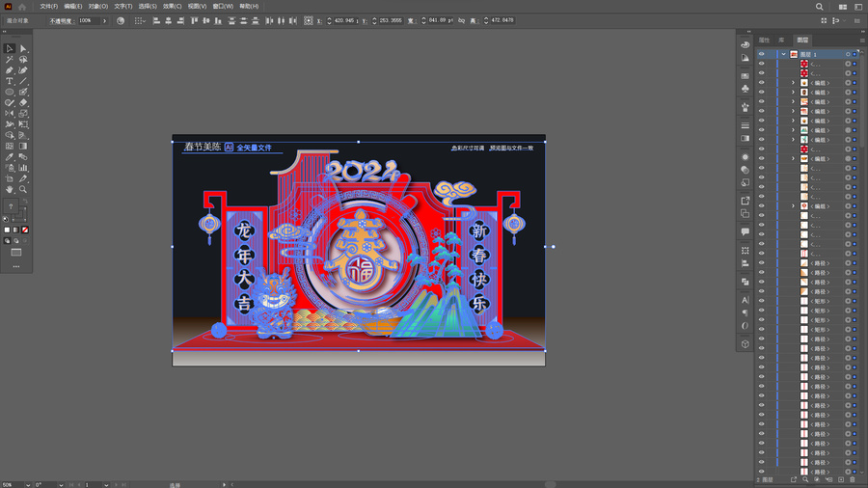Select the Column Graph tool
The height and width of the screenshot is (488, 868).
tap(23, 168)
